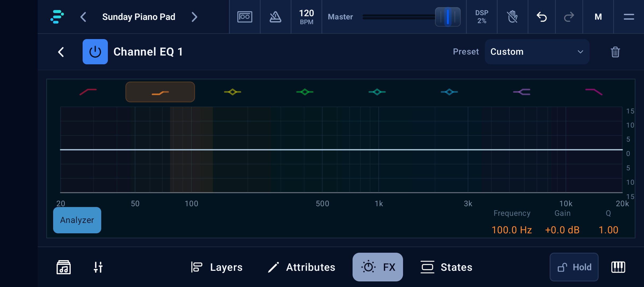Switch to the States tab
This screenshot has width=644, height=287.
(446, 267)
